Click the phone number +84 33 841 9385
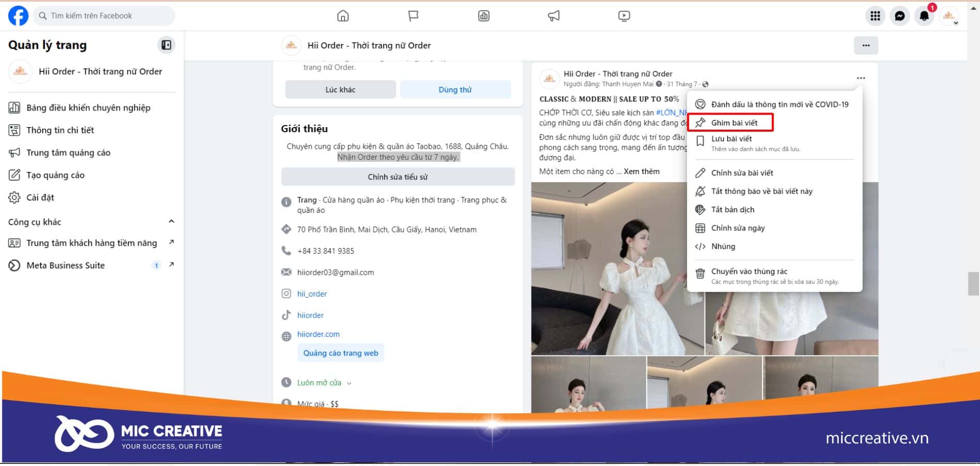Image resolution: width=980 pixels, height=466 pixels. coord(325,251)
